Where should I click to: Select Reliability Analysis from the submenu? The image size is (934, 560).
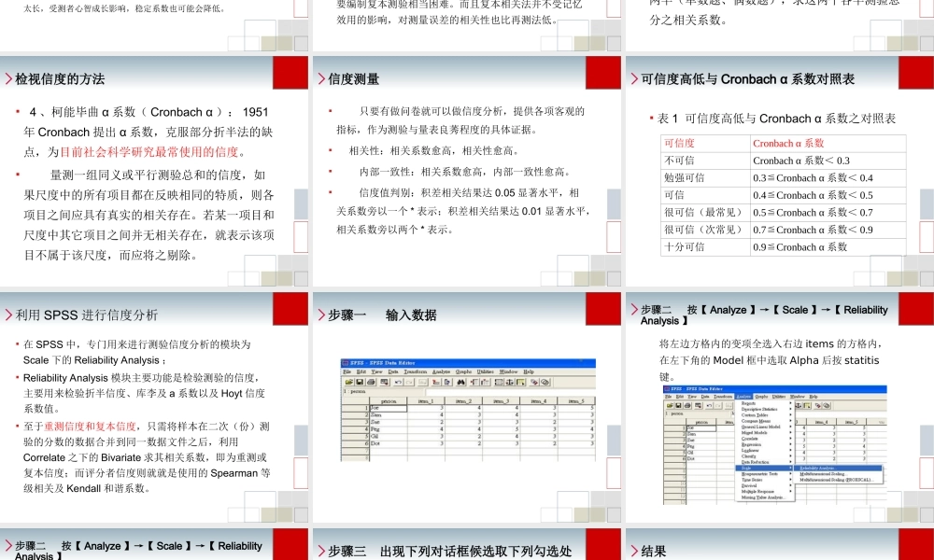pos(821,468)
